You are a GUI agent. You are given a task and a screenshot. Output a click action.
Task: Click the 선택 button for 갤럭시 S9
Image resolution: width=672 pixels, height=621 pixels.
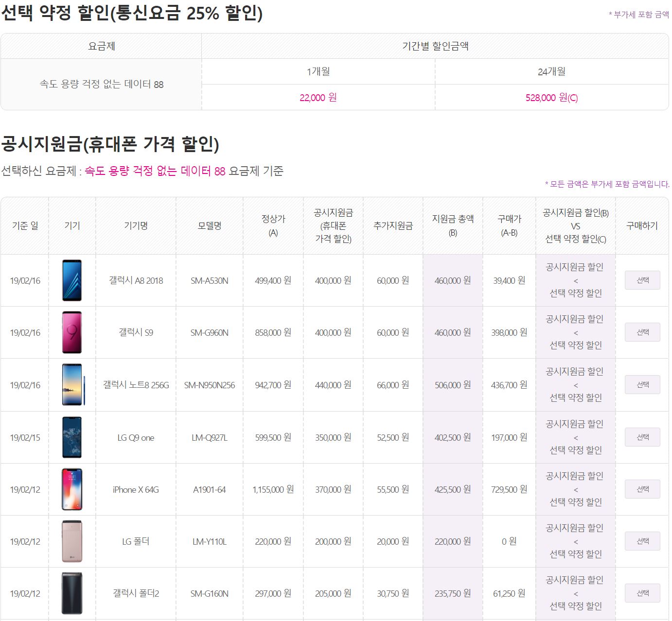[x=642, y=332]
